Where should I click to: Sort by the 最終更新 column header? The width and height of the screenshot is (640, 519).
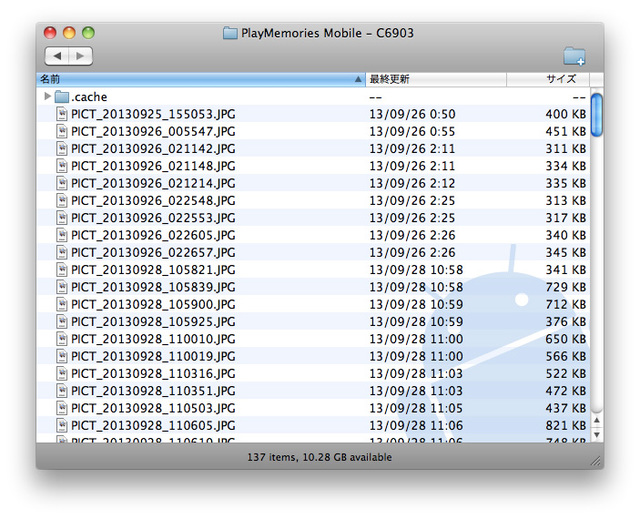click(435, 78)
